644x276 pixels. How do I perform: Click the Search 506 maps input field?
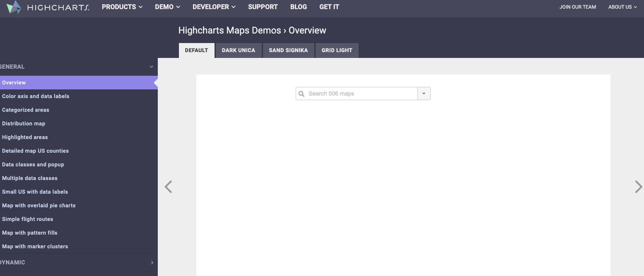[x=356, y=94]
